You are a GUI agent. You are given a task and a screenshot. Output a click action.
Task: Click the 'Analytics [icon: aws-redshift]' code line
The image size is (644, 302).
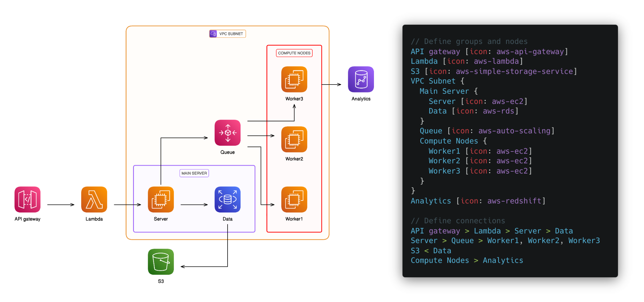478,201
